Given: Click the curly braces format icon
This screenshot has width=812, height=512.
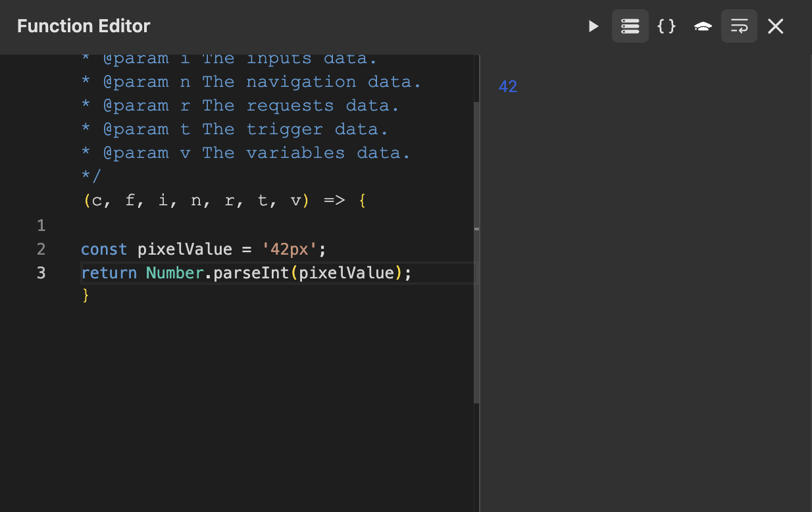Looking at the screenshot, I should [x=667, y=26].
